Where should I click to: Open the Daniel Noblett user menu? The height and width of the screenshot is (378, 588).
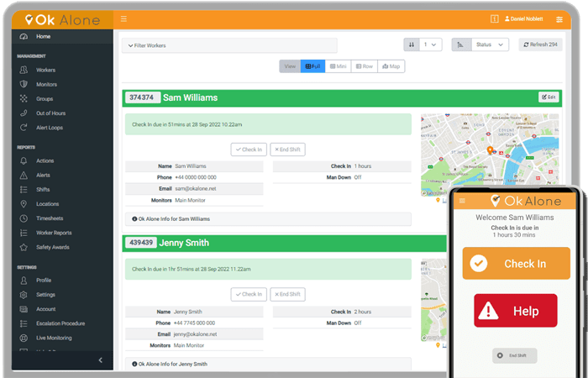pyautogui.click(x=524, y=18)
